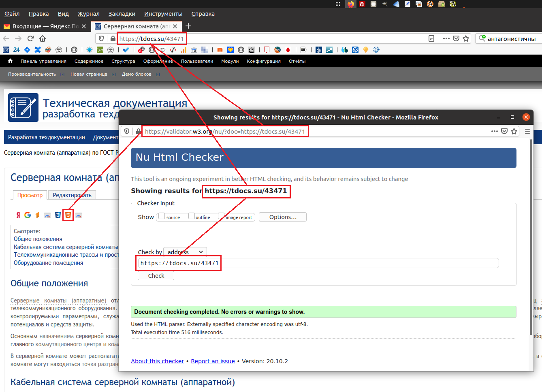Click the orange icon next to the Google icon
The height and width of the screenshot is (392, 542).
[38, 215]
